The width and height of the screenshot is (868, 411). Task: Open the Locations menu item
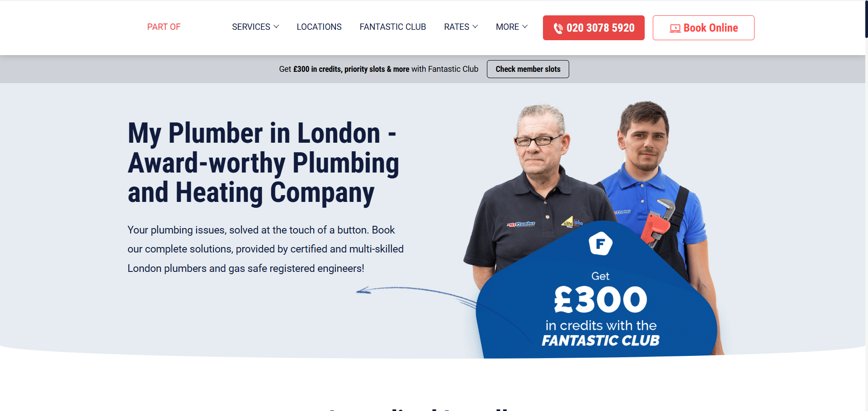coord(319,27)
